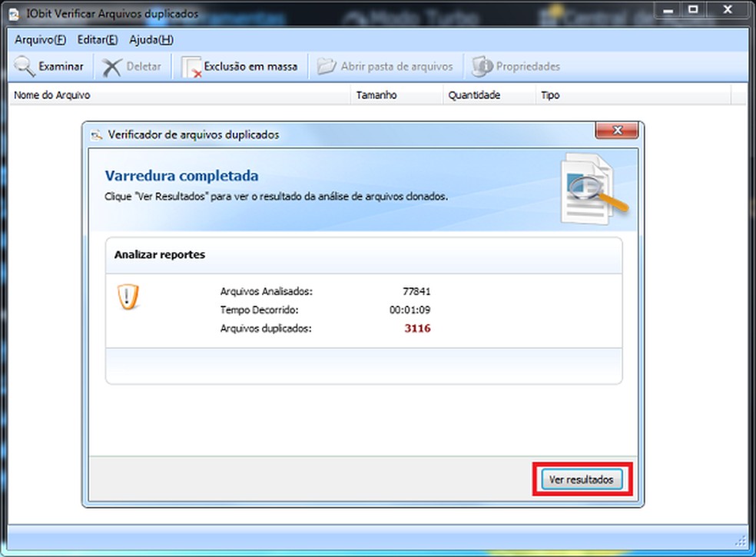Viewport: 756px width, 557px height.
Task: Click the orange warning shield icon
Action: [x=128, y=296]
